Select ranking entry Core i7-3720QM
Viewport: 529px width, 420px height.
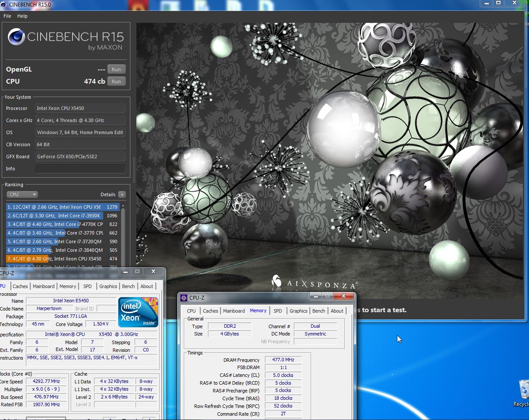point(62,241)
